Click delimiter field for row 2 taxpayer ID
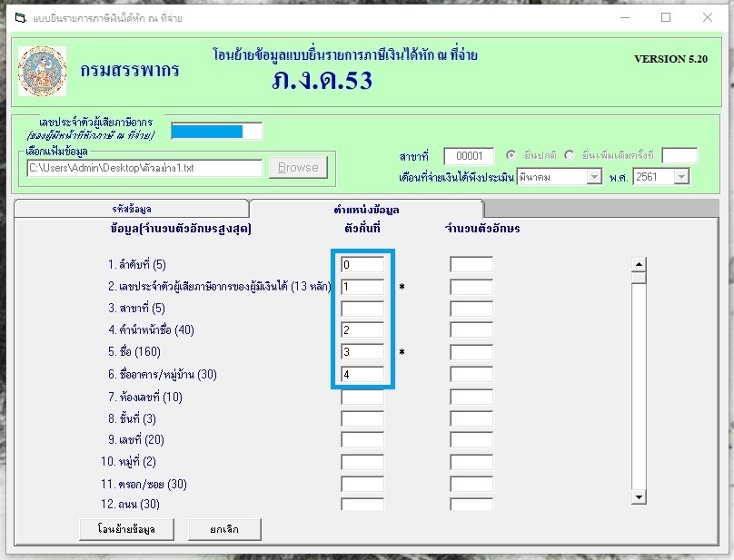734x560 pixels. pyautogui.click(x=362, y=286)
